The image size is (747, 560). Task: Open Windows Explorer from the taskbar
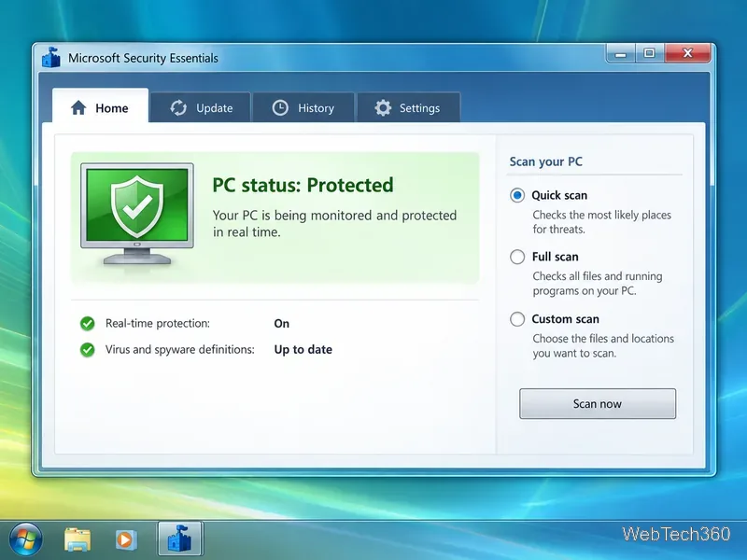point(78,539)
